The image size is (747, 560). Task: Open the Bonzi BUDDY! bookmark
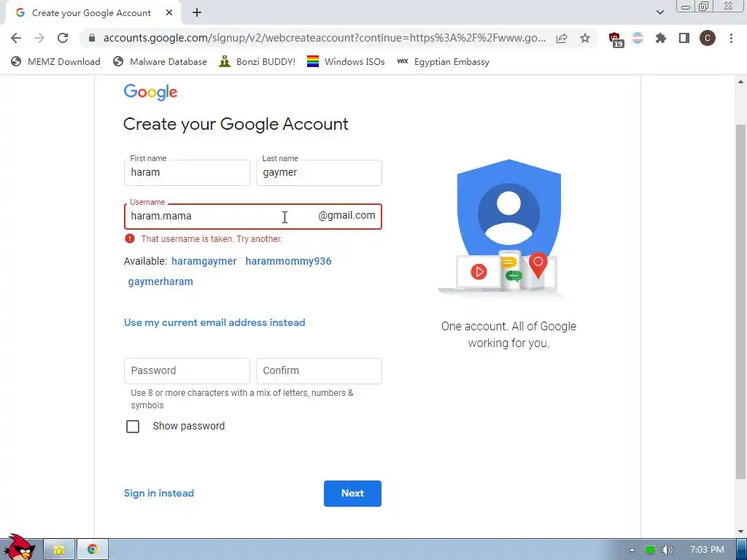point(258,61)
